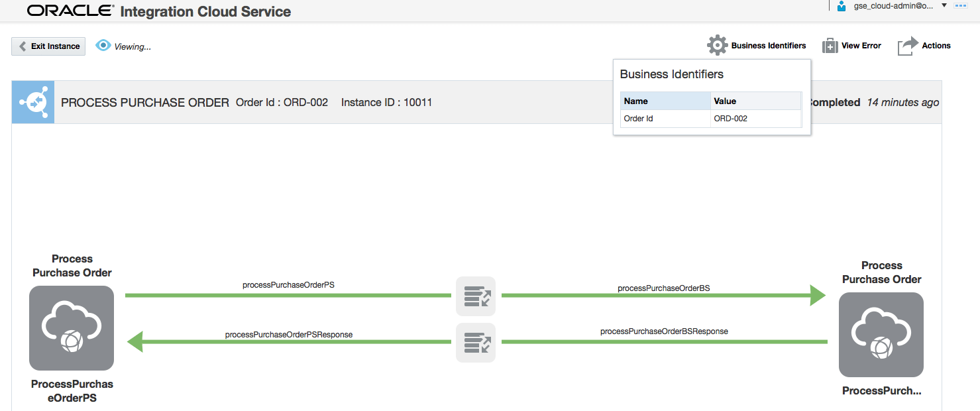Click the gse_cloud-admin username text

tap(894, 6)
